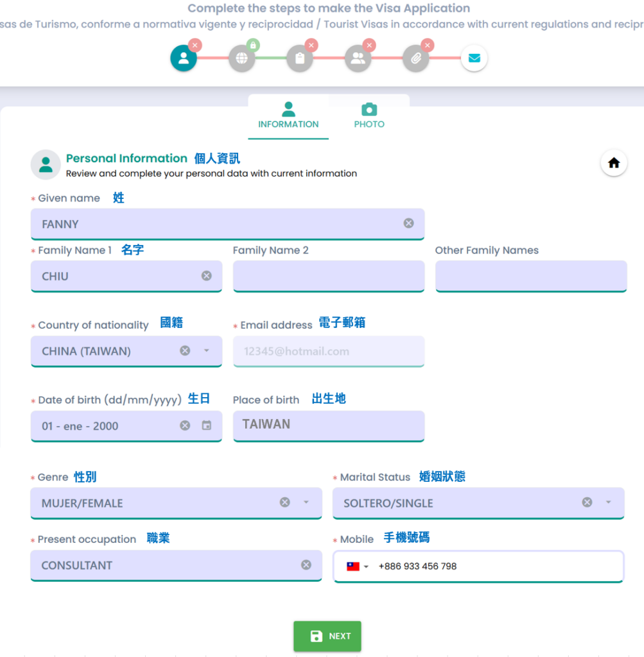Clear the Present occupation CONSULTANT field

[x=306, y=565]
